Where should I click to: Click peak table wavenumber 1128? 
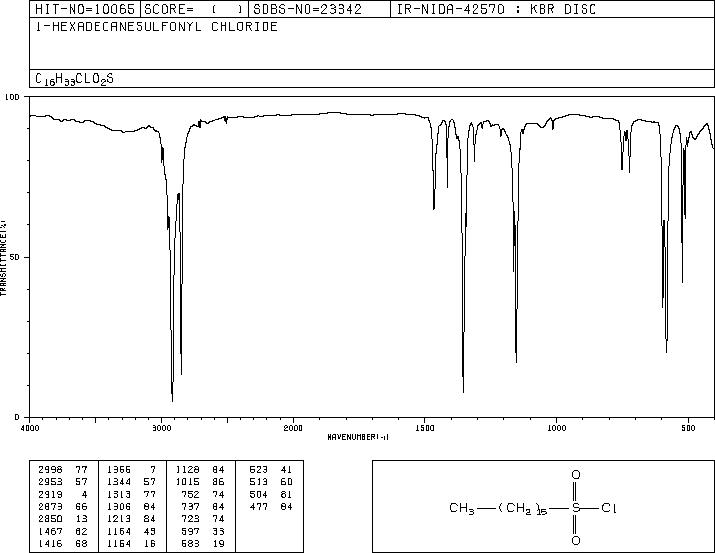coord(187,470)
